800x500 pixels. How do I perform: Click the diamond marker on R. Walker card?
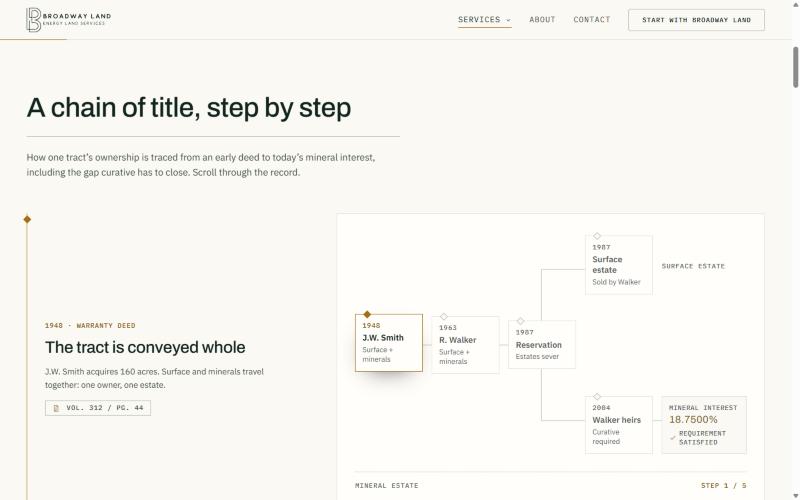point(444,317)
